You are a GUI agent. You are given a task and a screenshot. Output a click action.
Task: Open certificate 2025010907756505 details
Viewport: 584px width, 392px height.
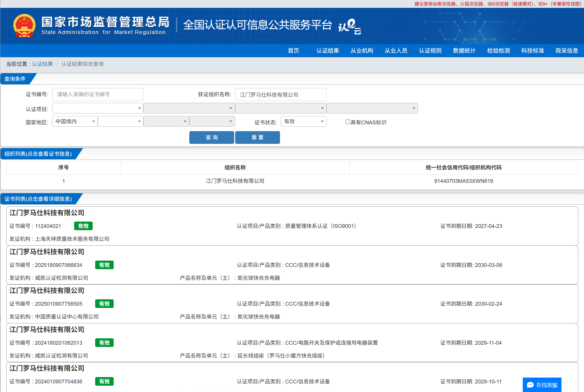click(292, 304)
